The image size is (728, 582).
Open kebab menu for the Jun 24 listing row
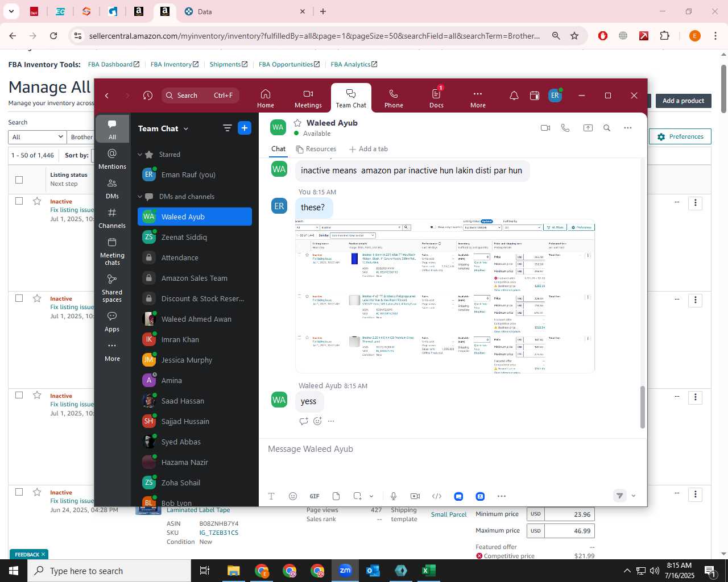click(695, 494)
